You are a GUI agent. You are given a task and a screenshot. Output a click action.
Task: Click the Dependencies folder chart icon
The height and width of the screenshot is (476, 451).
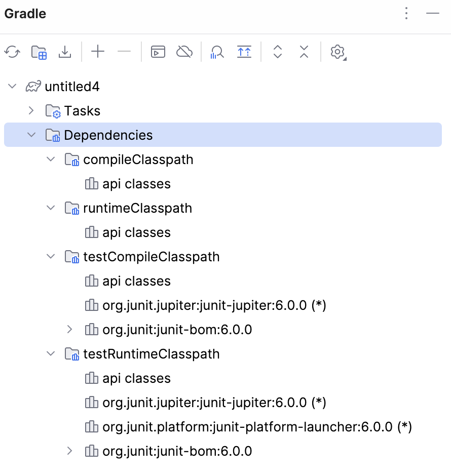(x=53, y=135)
